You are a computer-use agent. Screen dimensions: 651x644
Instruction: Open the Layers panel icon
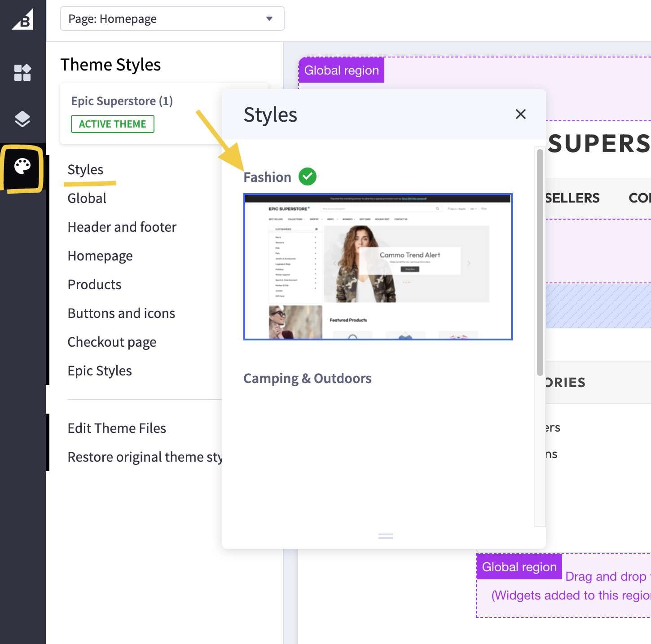pyautogui.click(x=22, y=119)
